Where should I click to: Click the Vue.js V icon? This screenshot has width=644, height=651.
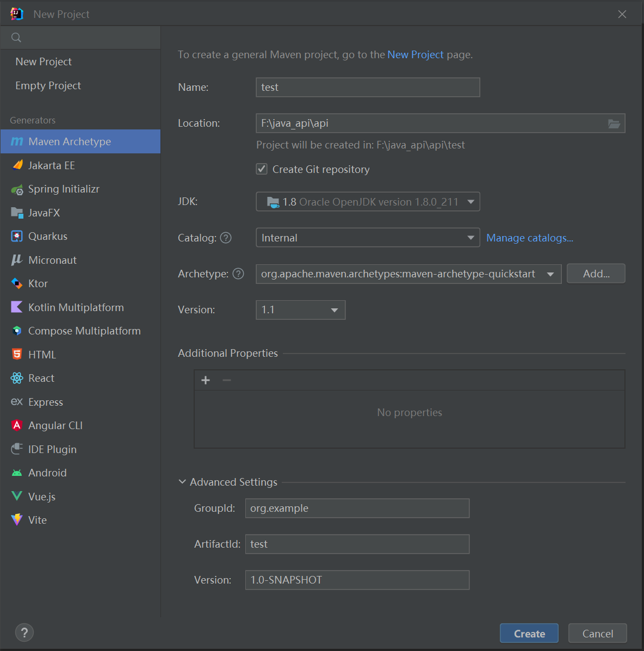click(17, 496)
